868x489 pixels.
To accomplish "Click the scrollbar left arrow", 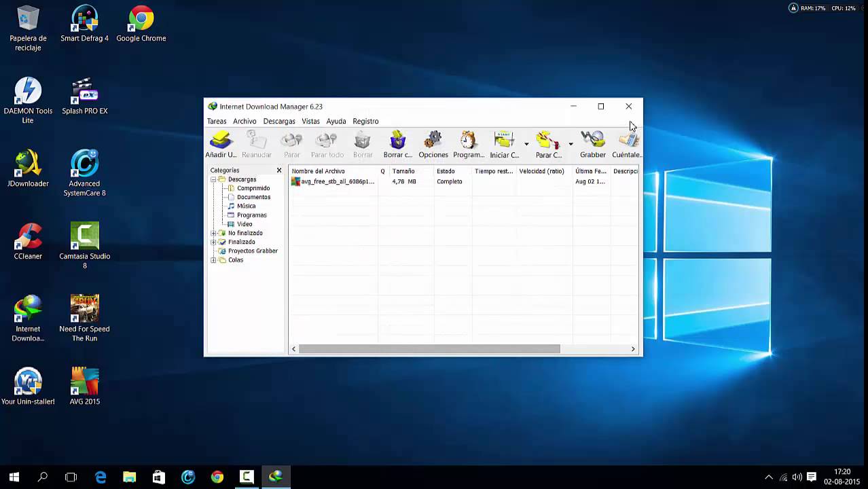I will coord(293,348).
